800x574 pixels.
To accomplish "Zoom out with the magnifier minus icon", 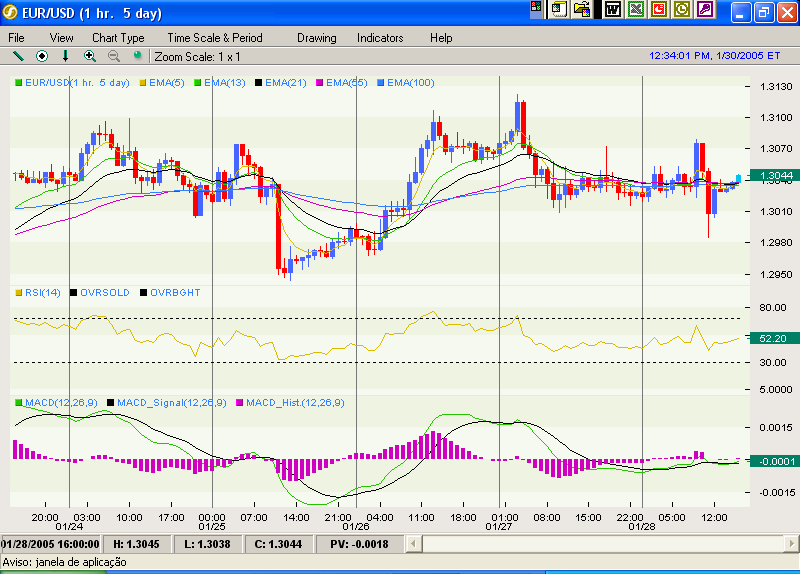I will [x=113, y=56].
